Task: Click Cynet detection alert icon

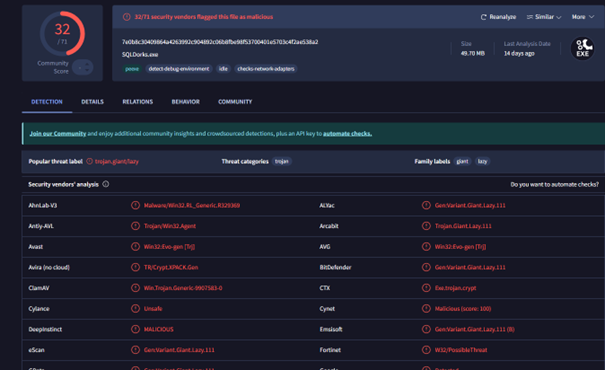Action: [x=426, y=308]
